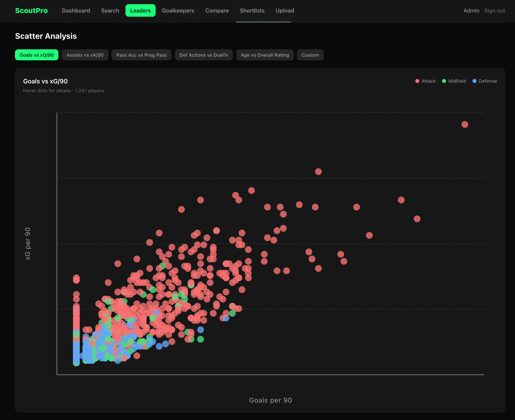This screenshot has width=515, height=420.
Task: Open the Age vs Overall Rating view
Action: coord(265,55)
